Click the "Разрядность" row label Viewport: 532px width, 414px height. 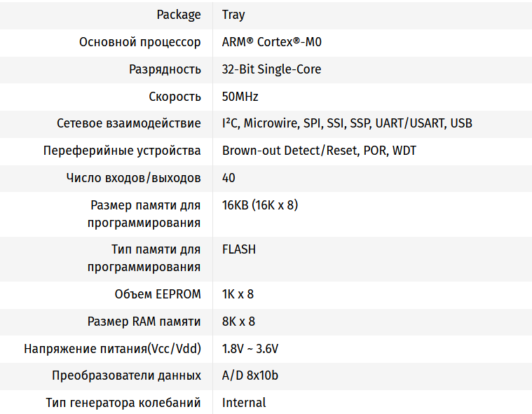click(x=165, y=69)
